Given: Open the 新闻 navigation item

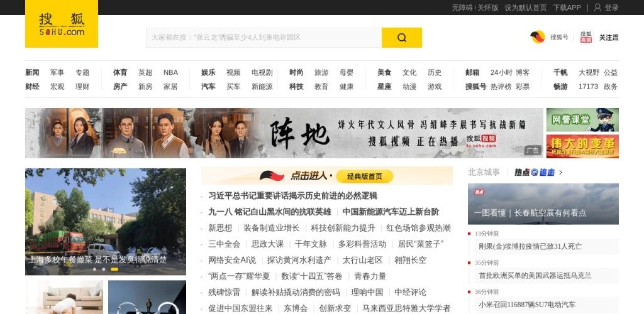Looking at the screenshot, I should [32, 73].
